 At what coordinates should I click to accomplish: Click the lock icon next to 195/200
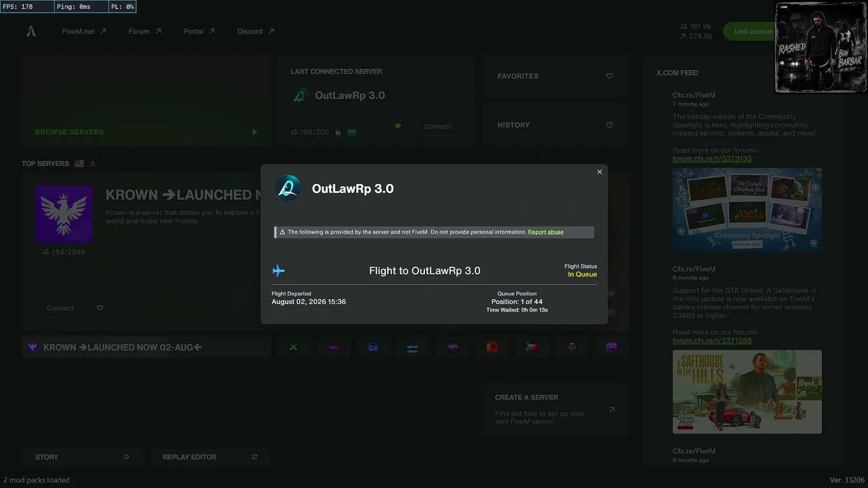(338, 132)
